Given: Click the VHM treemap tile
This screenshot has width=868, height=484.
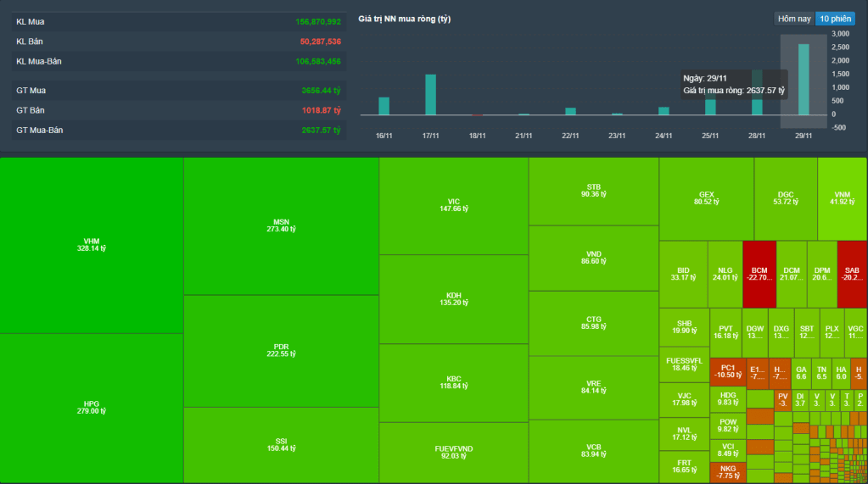Looking at the screenshot, I should coord(92,245).
